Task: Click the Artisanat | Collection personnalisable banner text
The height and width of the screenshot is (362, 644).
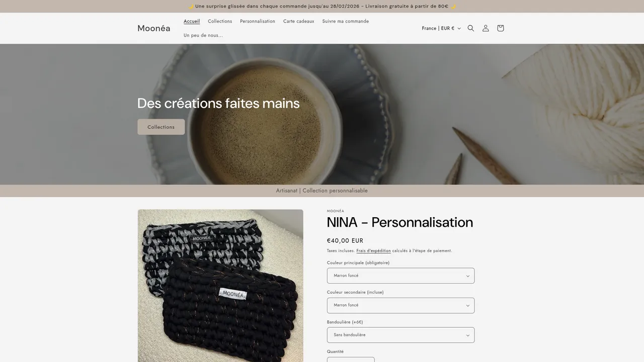Action: (x=322, y=191)
